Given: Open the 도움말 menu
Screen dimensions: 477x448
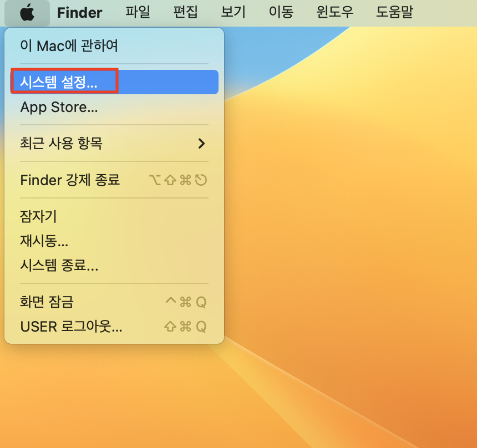Looking at the screenshot, I should click(x=394, y=13).
